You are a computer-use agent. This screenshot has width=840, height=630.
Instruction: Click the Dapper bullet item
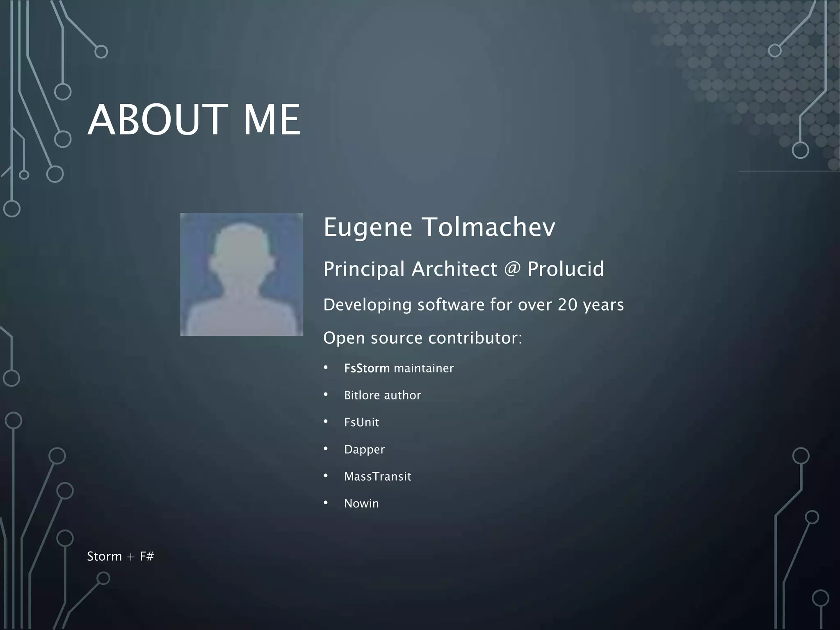[x=364, y=450]
